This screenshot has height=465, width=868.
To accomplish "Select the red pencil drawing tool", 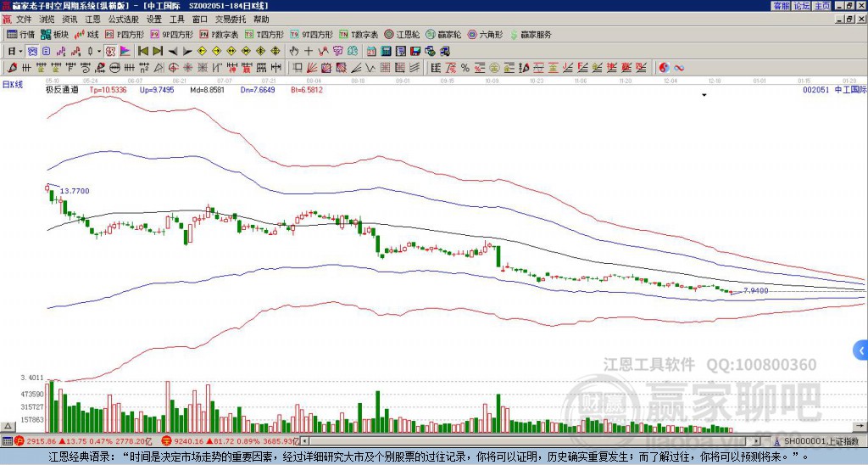I will click(x=12, y=68).
